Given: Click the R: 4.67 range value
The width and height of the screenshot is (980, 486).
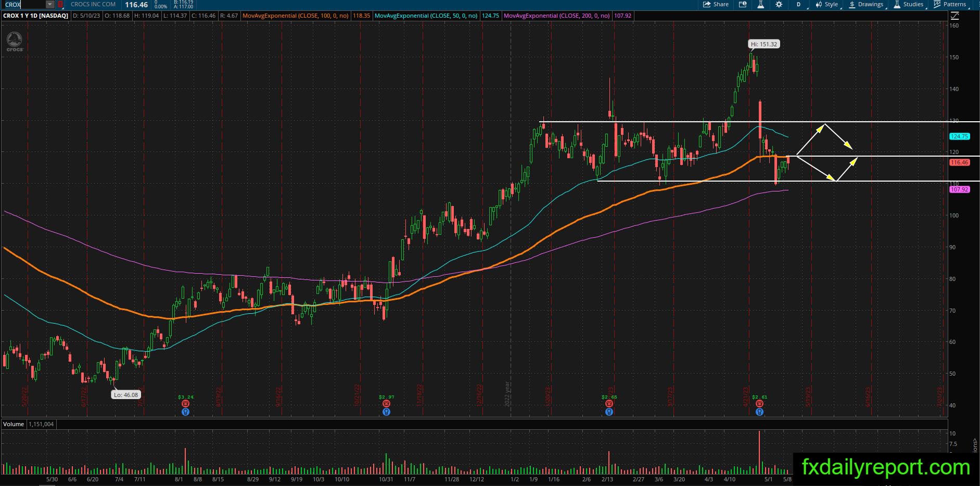Looking at the screenshot, I should [x=229, y=16].
